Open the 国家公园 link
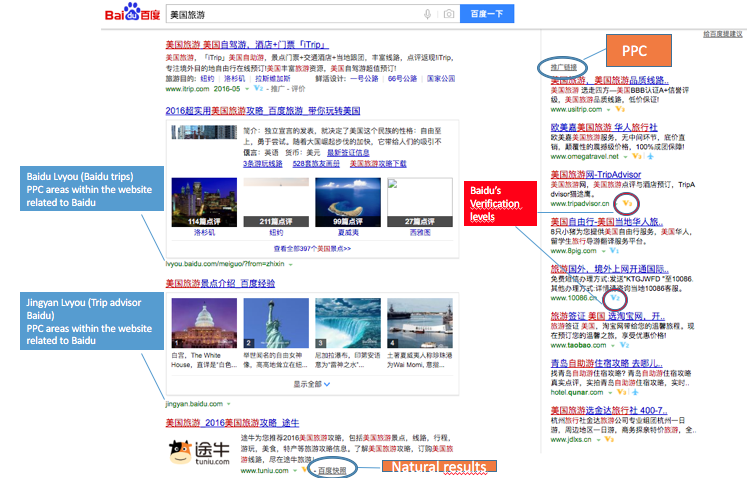The width and height of the screenshot is (750, 478). click(441, 78)
